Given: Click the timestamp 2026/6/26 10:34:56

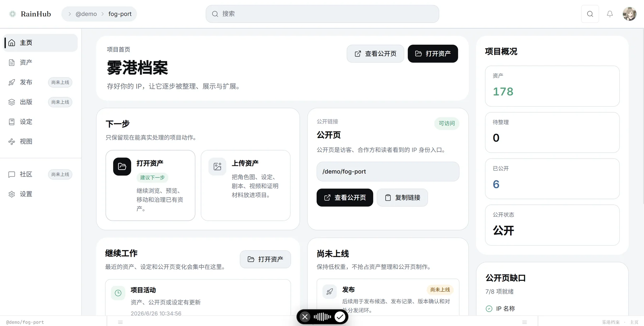Looking at the screenshot, I should pos(156,313).
